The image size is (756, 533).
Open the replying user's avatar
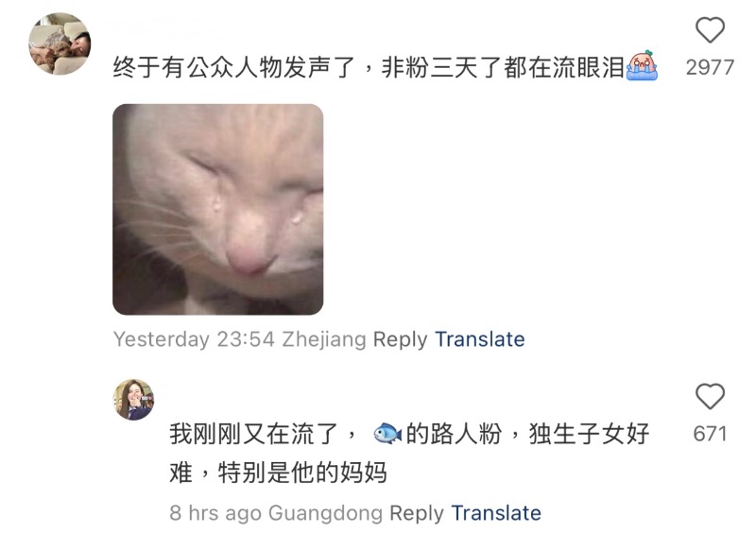pyautogui.click(x=133, y=400)
